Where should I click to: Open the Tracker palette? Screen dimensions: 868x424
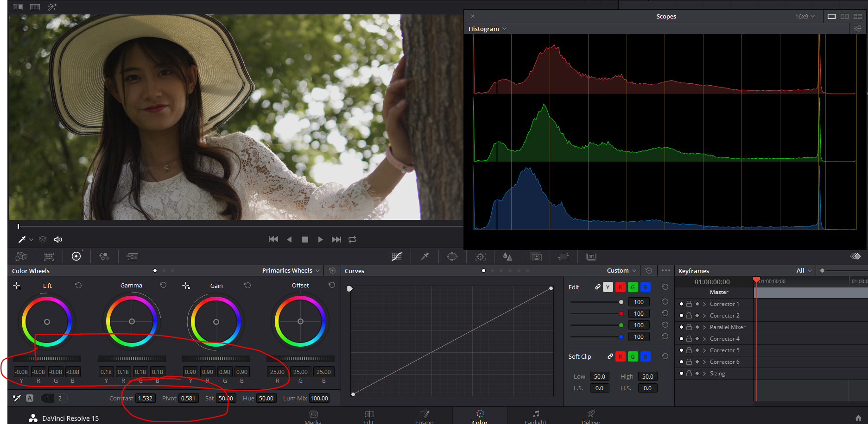(x=481, y=256)
